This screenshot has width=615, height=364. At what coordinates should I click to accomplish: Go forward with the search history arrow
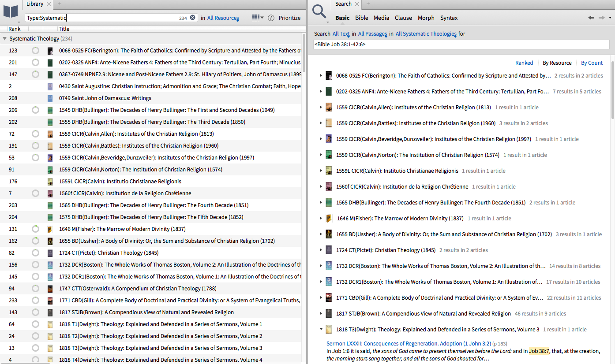pos(602,18)
